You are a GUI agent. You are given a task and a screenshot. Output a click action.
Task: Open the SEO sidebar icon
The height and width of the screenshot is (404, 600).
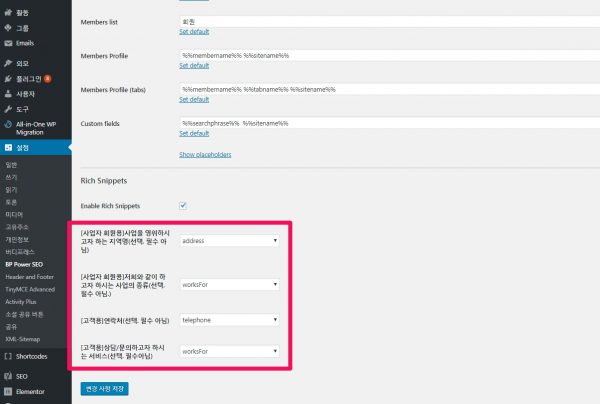[8, 376]
